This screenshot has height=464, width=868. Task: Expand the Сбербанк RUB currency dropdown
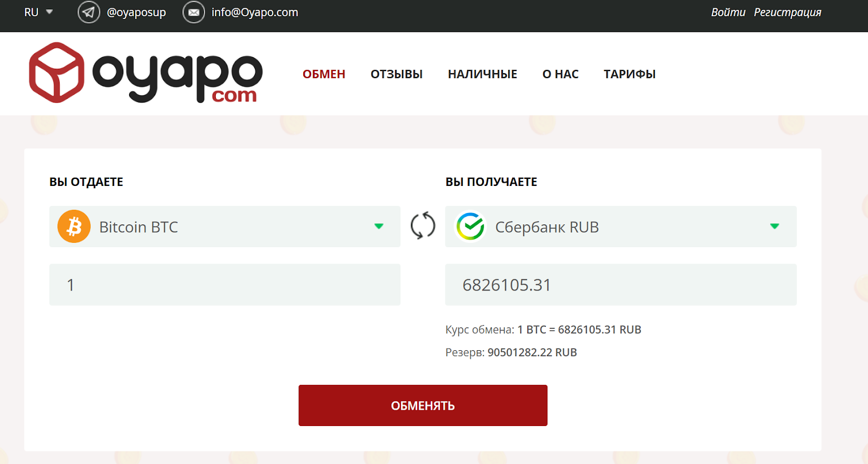click(774, 227)
